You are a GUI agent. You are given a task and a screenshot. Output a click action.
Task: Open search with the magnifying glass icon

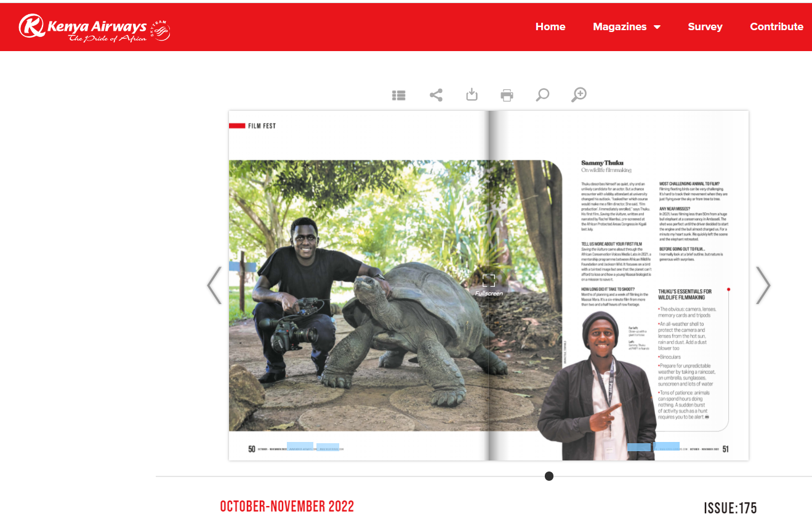pos(542,95)
